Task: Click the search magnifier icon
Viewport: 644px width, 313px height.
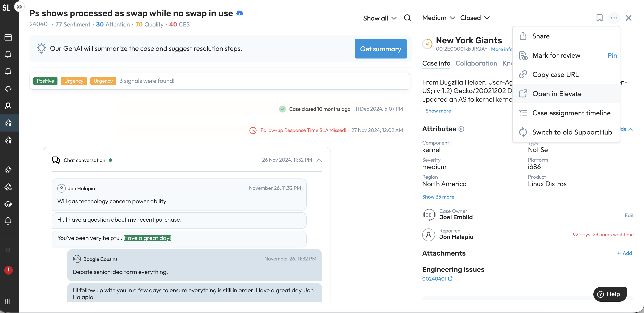Action: pyautogui.click(x=407, y=18)
